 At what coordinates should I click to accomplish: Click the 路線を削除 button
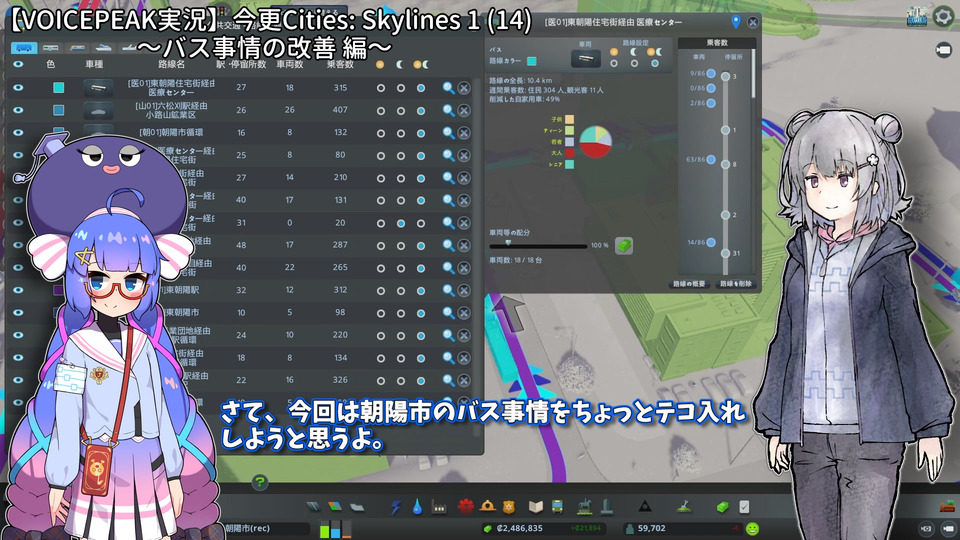736,284
